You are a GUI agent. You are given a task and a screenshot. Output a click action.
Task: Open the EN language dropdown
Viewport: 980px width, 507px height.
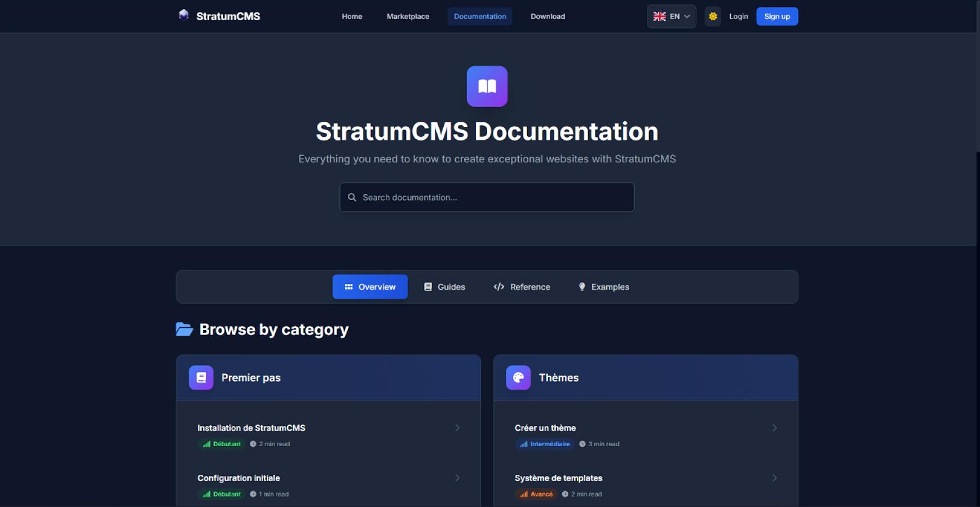click(672, 16)
